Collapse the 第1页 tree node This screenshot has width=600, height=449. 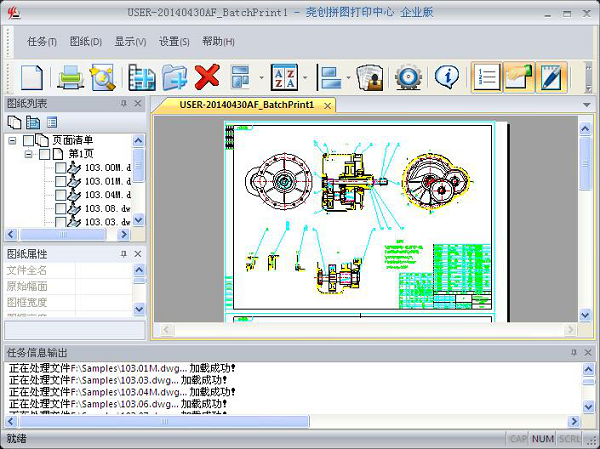(x=28, y=155)
